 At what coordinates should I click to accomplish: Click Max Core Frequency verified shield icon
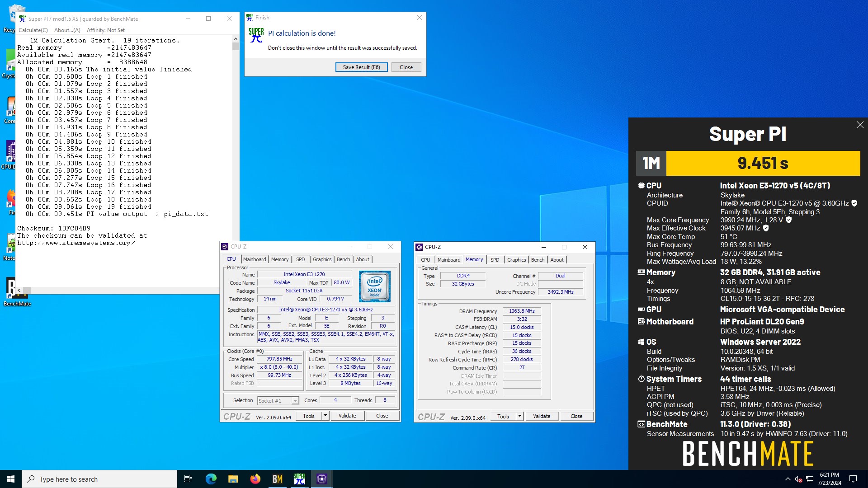[x=788, y=220]
